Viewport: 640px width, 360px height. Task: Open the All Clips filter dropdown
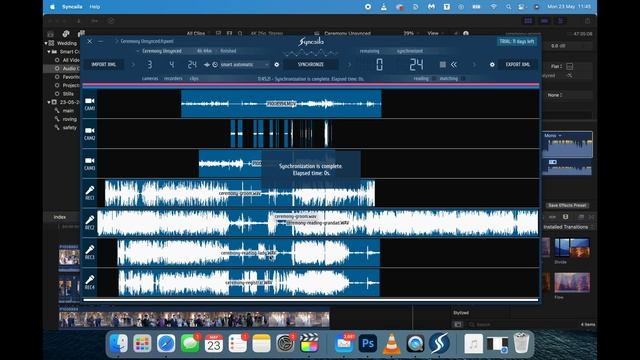point(198,33)
